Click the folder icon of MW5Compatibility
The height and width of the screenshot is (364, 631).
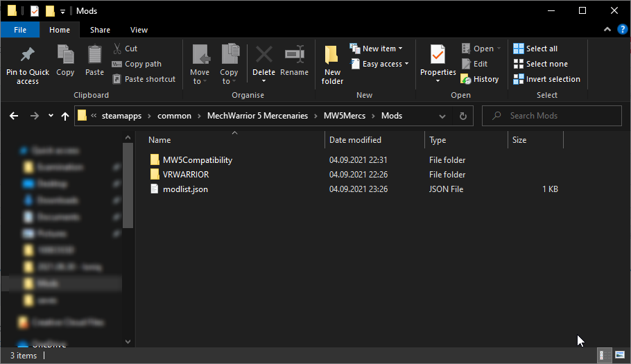coord(155,160)
